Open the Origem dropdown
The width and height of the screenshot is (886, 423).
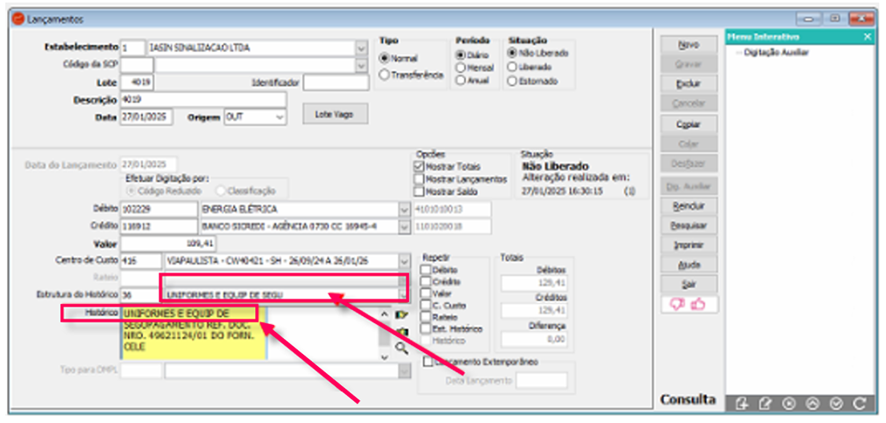tap(279, 116)
